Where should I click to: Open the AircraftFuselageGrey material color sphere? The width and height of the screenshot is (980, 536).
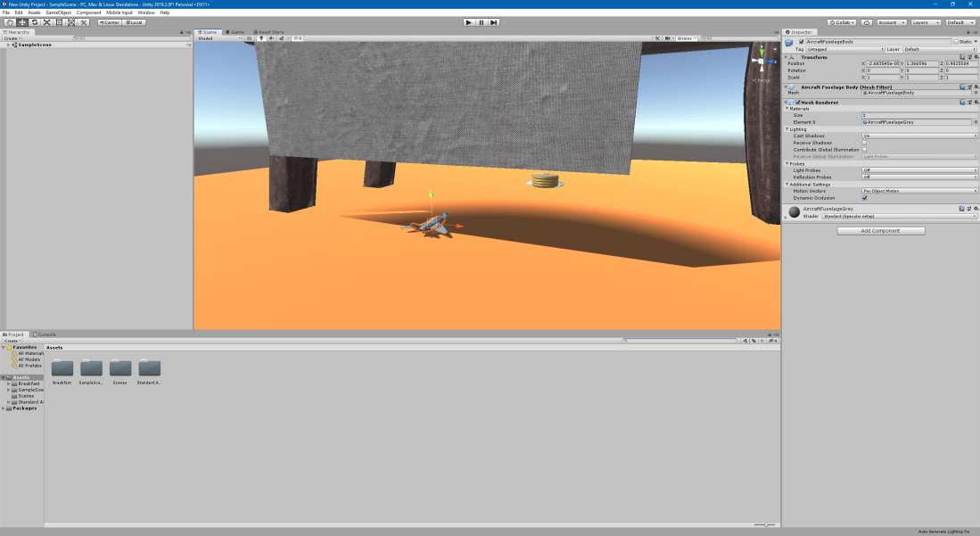coord(794,210)
